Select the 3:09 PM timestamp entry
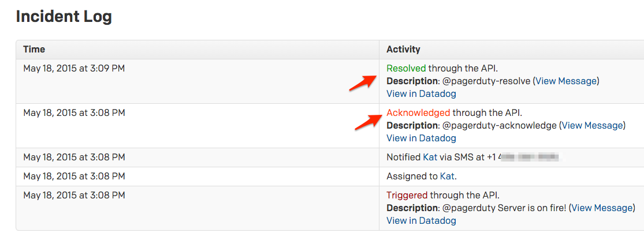Viewport: 644px width, 244px height. click(x=74, y=68)
